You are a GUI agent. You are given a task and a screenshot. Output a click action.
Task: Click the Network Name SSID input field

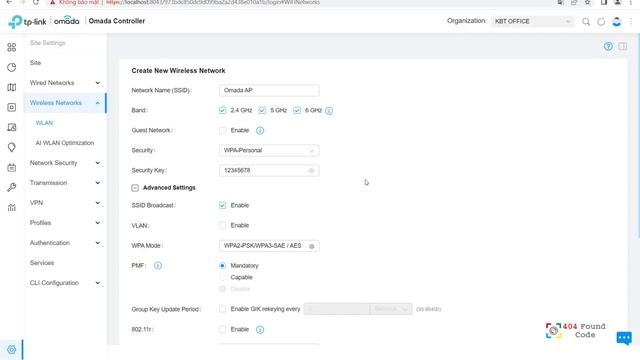(x=269, y=91)
